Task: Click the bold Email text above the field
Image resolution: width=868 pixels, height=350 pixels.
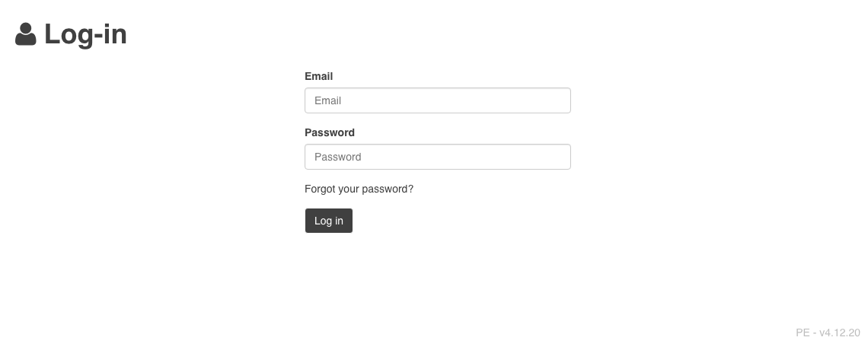Action: (318, 76)
